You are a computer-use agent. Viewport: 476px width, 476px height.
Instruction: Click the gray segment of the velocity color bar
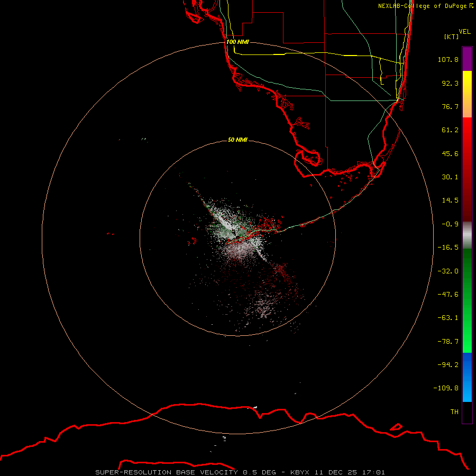click(x=467, y=235)
